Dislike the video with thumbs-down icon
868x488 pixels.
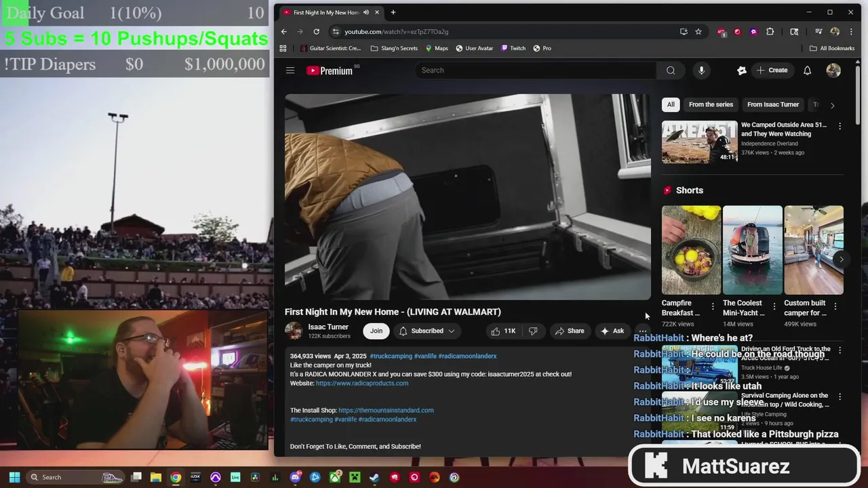tap(533, 331)
